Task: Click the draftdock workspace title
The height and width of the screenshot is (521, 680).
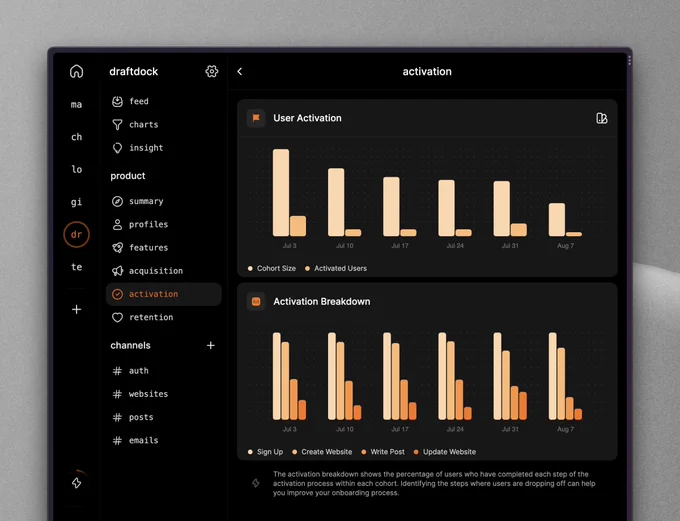Action: coord(134,72)
